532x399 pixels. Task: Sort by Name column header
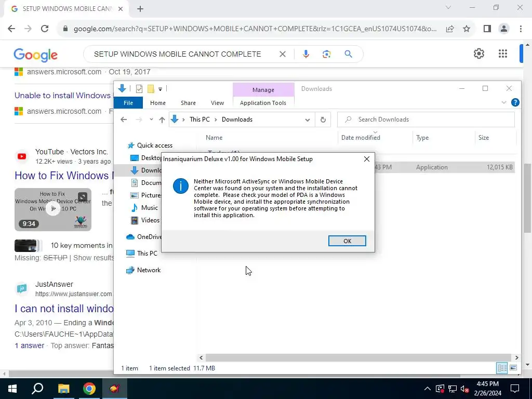pos(214,137)
